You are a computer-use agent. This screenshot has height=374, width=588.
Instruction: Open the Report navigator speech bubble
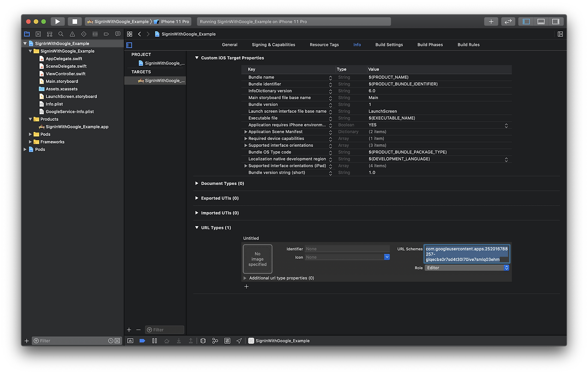click(x=118, y=34)
